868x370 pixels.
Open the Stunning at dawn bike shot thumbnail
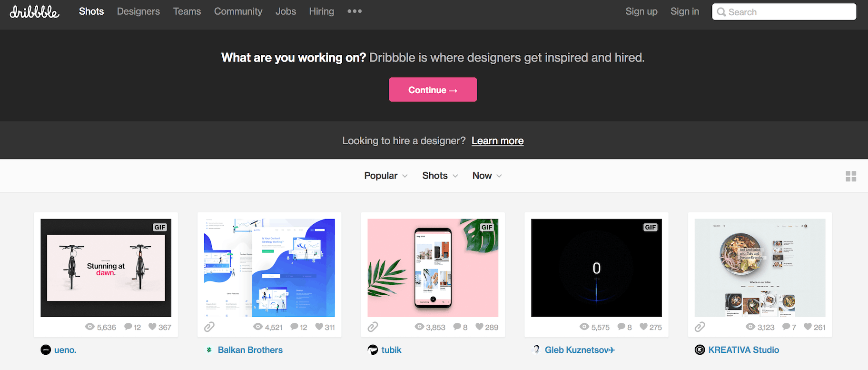point(106,268)
